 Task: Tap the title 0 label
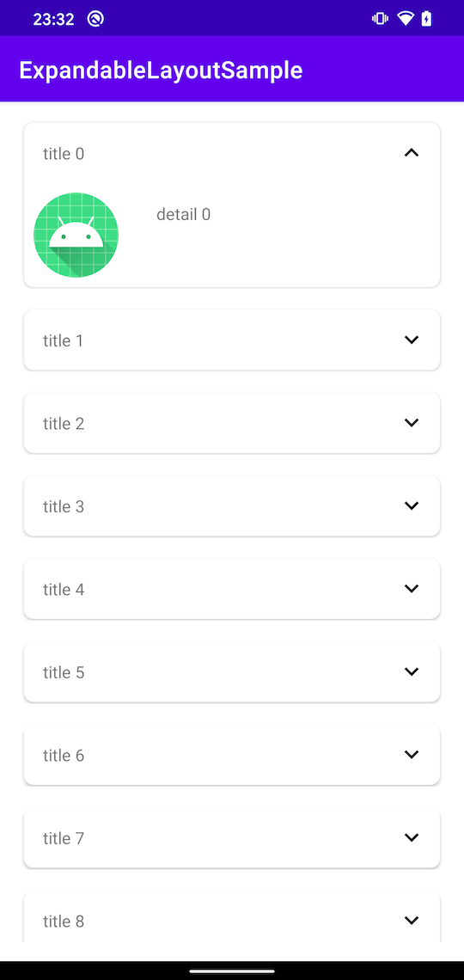(x=63, y=154)
